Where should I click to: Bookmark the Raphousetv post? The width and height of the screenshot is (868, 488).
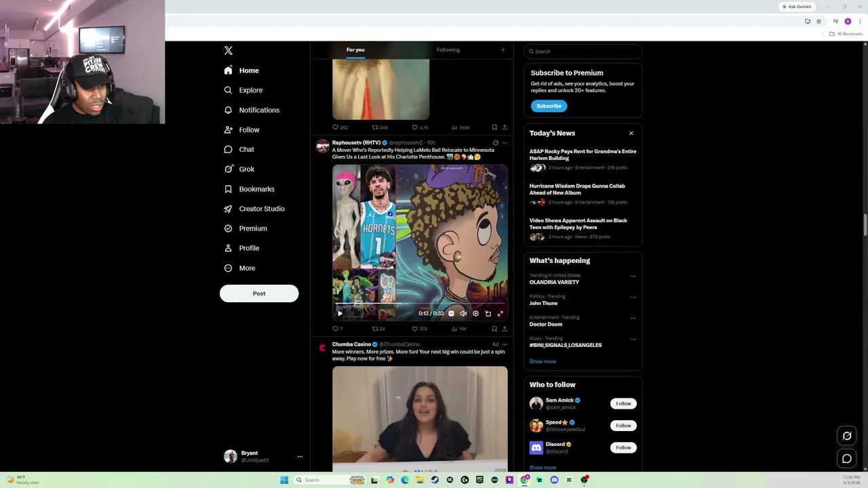[494, 329]
